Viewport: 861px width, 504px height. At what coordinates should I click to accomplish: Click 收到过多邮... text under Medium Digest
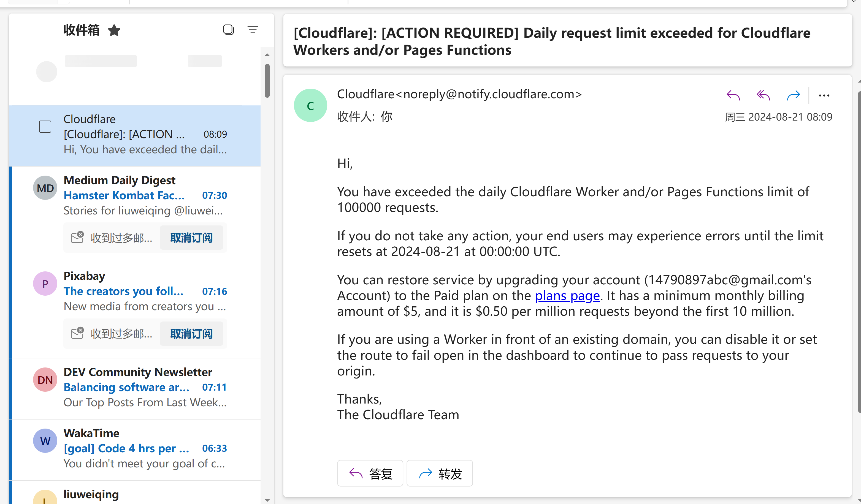pyautogui.click(x=121, y=238)
